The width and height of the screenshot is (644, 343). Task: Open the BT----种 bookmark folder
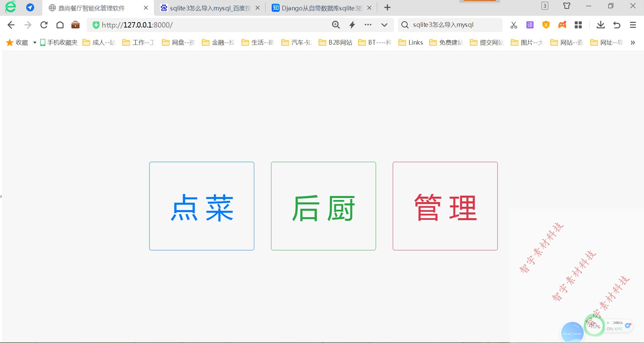click(375, 42)
